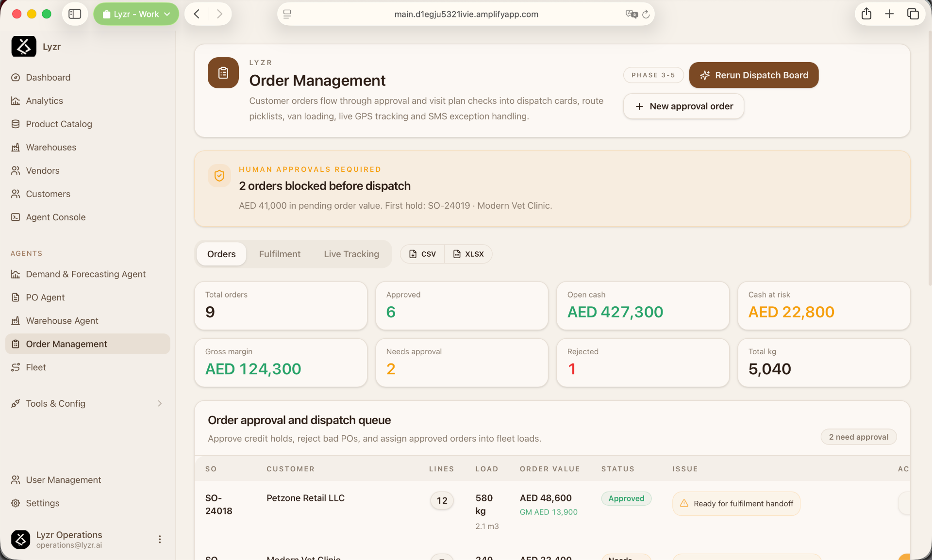This screenshot has width=932, height=560.
Task: Click the Needs approval card
Action: [462, 362]
